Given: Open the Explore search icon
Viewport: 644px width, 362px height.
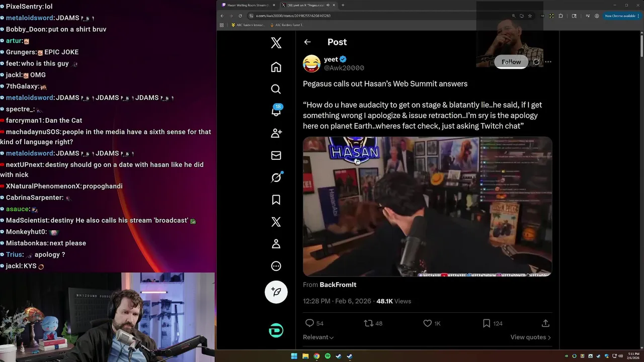Looking at the screenshot, I should [276, 89].
